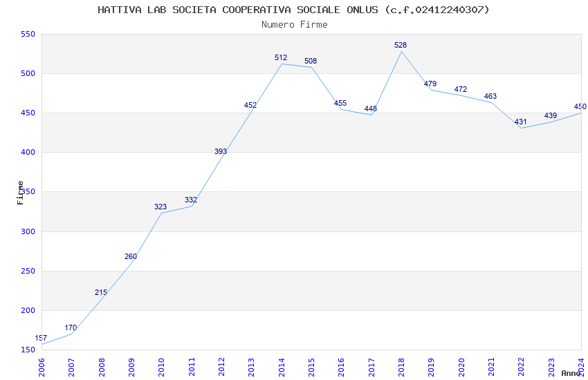Click x-axis year 2016

[341, 367]
